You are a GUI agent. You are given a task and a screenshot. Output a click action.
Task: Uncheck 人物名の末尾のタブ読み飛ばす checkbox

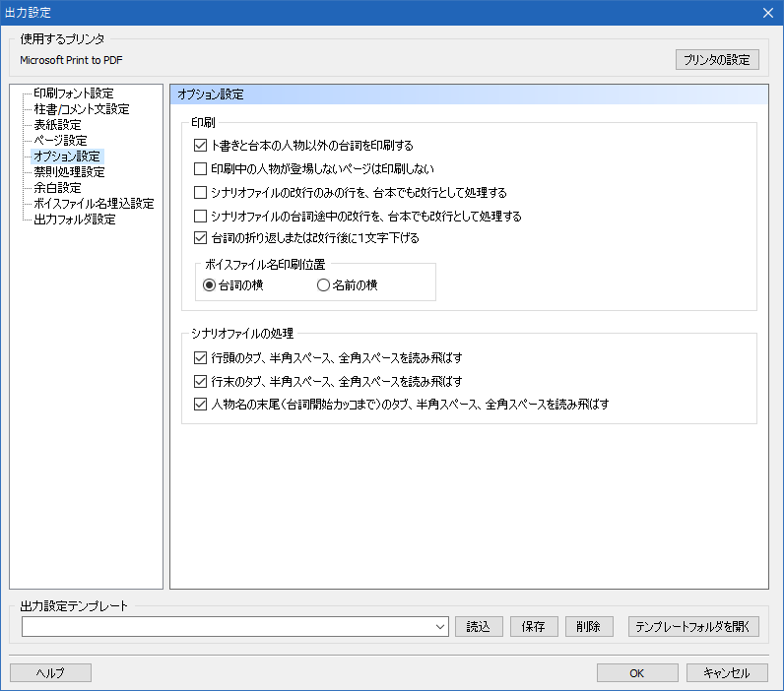[200, 405]
